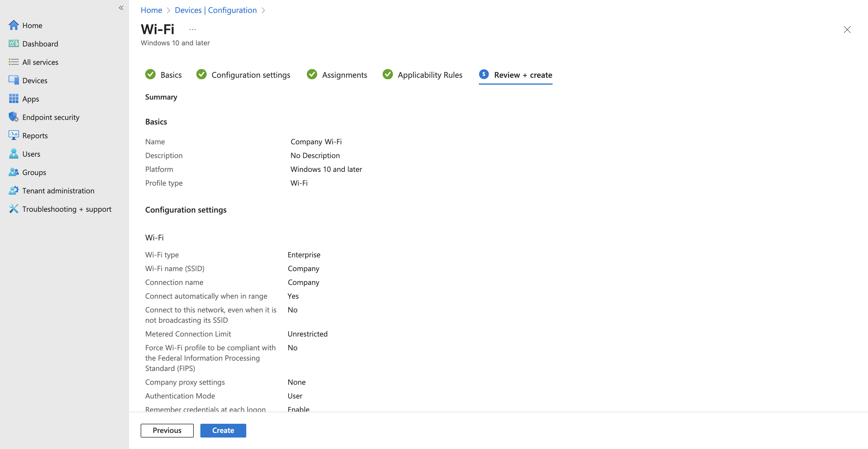Click green checkmark of Configuration settings step
This screenshot has width=868, height=449.
201,74
